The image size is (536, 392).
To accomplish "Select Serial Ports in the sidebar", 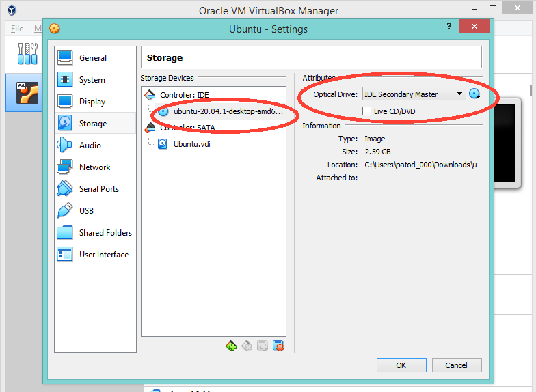I will (x=95, y=188).
